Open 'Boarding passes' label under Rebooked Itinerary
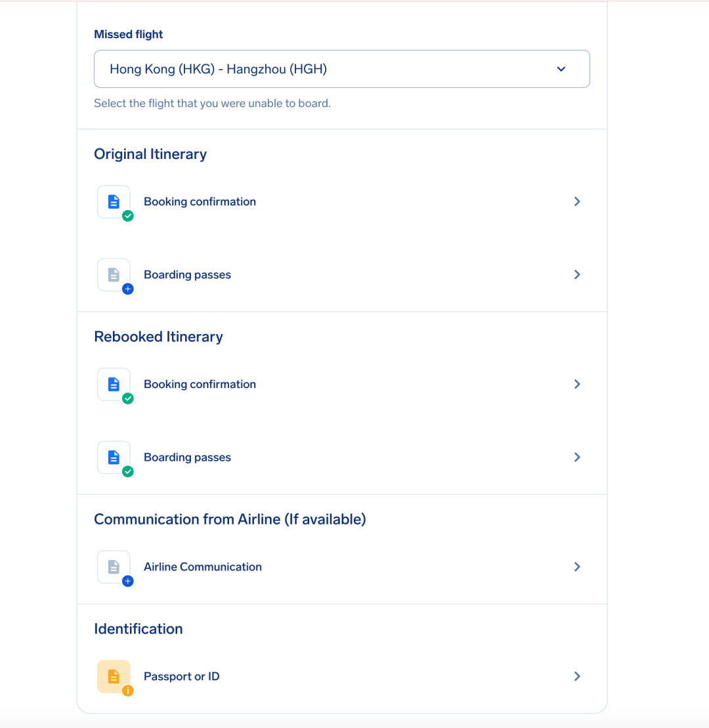The height and width of the screenshot is (728, 709). pos(187,458)
